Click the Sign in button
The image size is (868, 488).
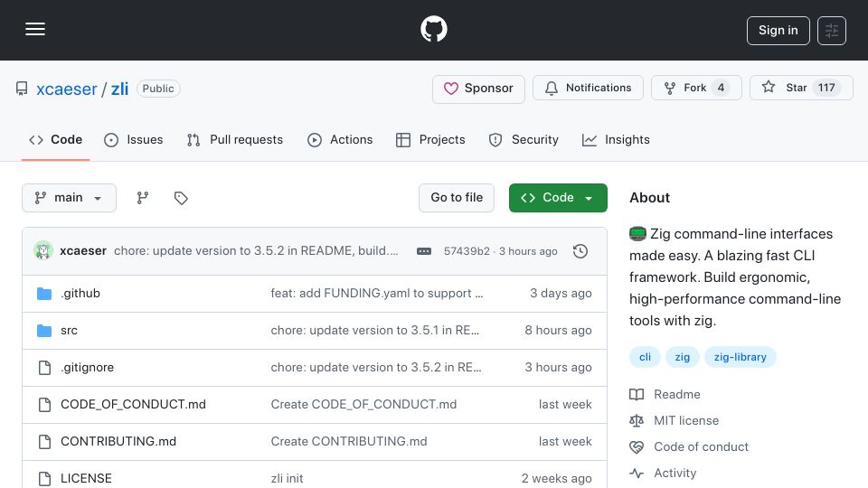tap(778, 31)
